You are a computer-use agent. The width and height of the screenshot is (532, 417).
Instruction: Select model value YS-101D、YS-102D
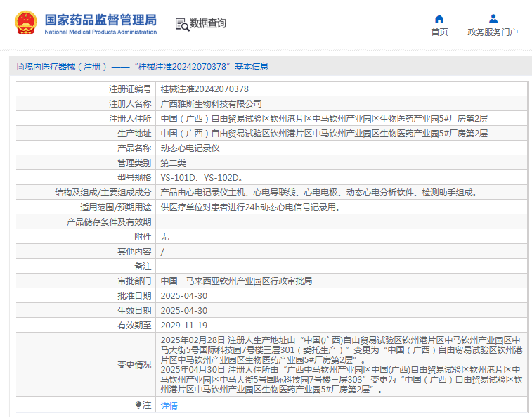coord(202,178)
